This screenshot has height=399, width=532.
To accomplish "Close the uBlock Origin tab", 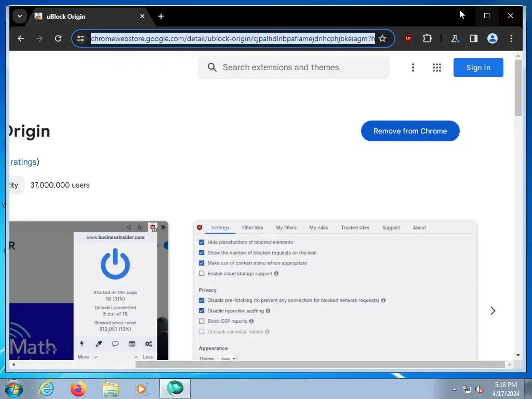I will pyautogui.click(x=142, y=16).
